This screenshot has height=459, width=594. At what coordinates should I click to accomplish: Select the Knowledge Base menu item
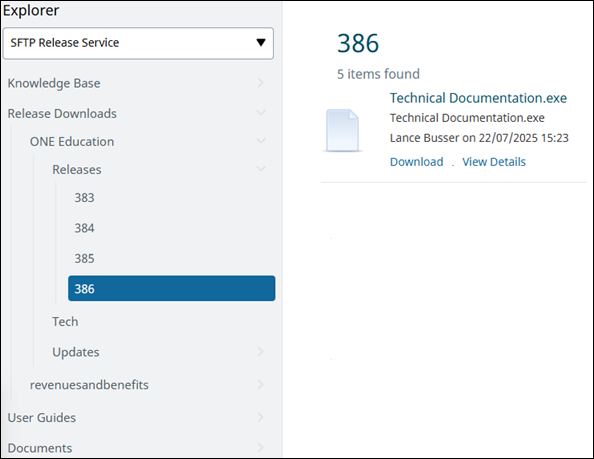coord(54,83)
